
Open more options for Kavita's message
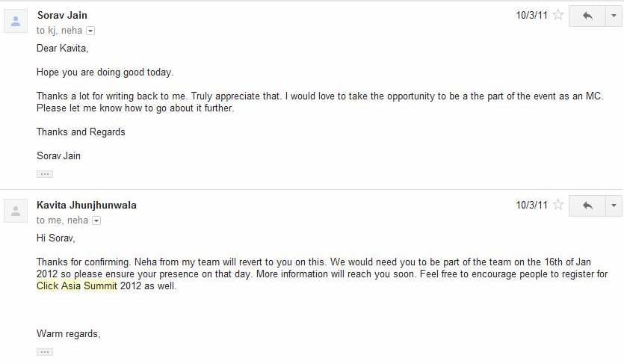click(x=614, y=206)
